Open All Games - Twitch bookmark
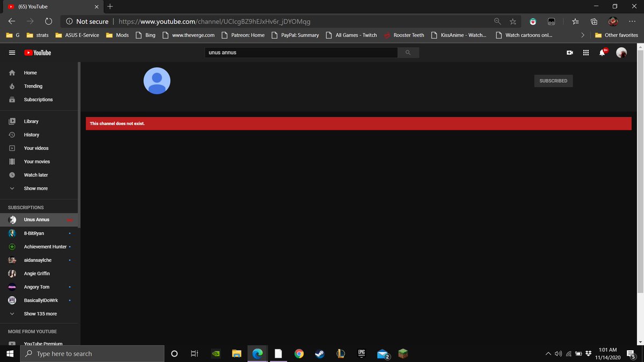 [x=352, y=35]
